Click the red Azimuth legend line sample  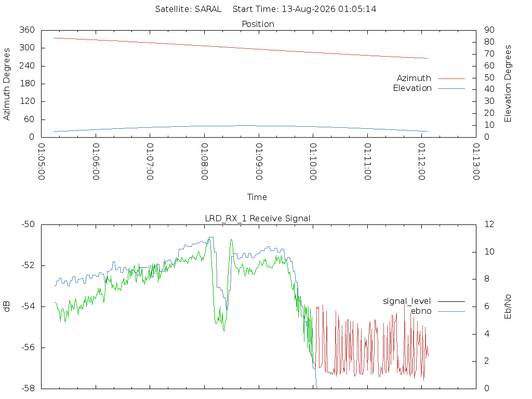[x=451, y=78]
